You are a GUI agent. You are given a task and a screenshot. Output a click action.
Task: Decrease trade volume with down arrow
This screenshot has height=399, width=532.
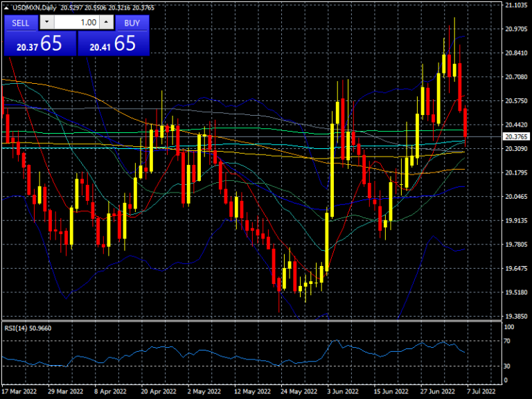point(46,22)
